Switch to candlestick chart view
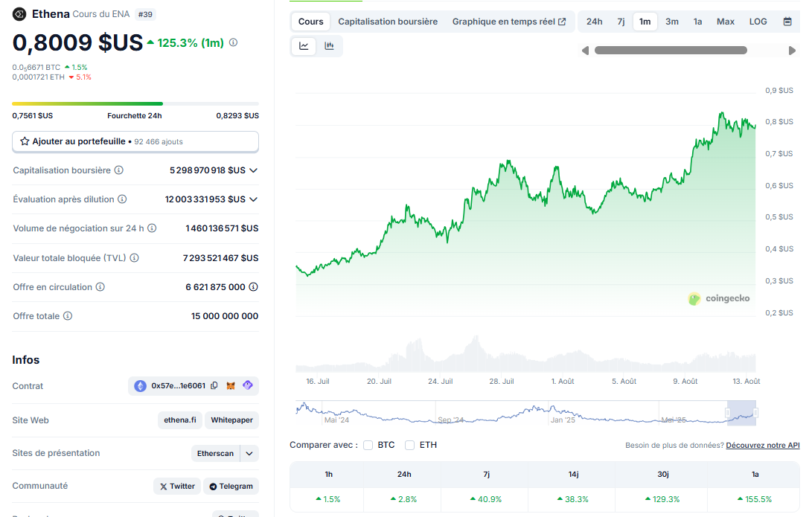The height and width of the screenshot is (517, 812). tap(330, 46)
